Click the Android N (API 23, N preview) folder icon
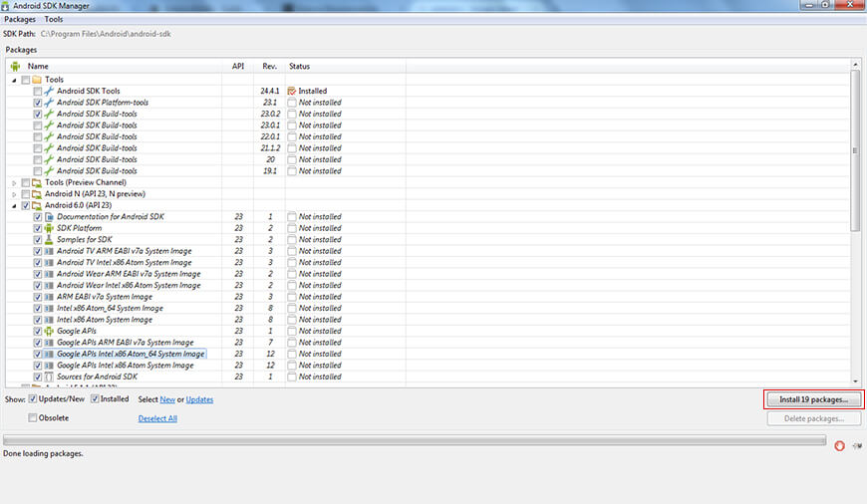867x504 pixels. 37,194
